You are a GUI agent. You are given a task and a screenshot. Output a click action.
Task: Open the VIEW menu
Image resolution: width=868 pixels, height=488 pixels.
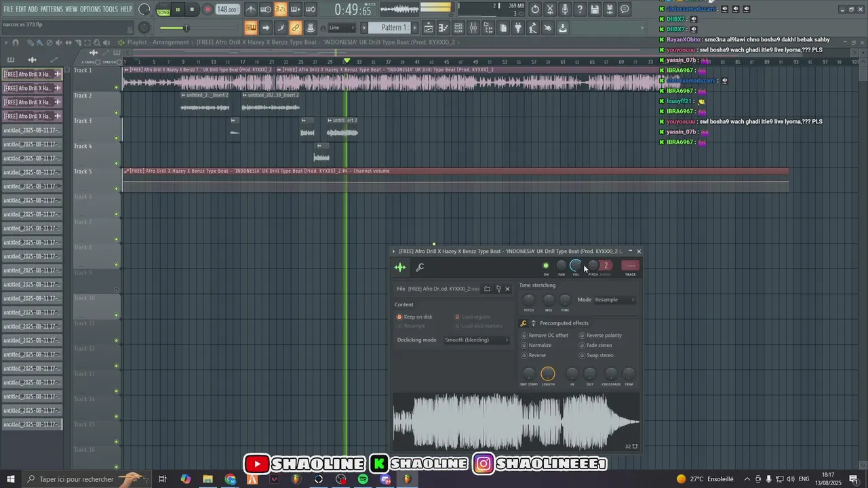tap(71, 9)
